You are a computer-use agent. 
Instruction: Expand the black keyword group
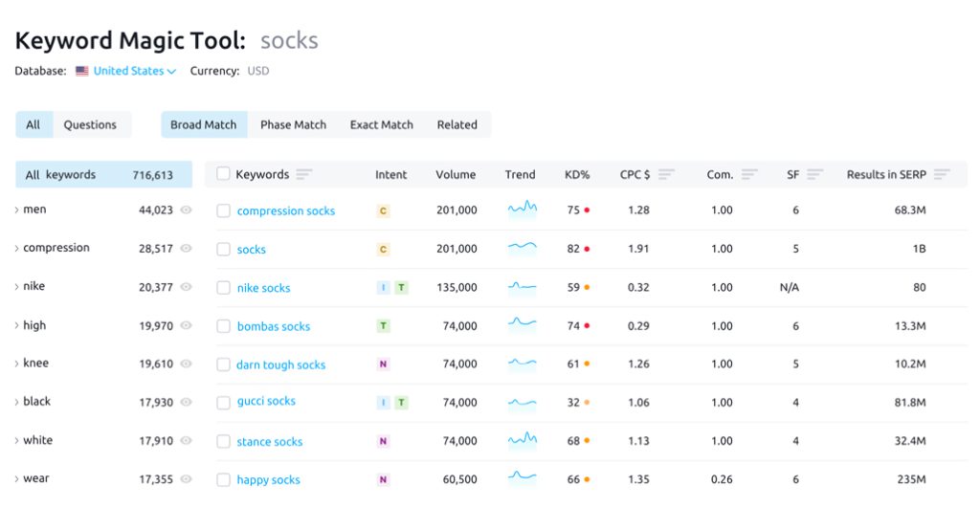17,402
